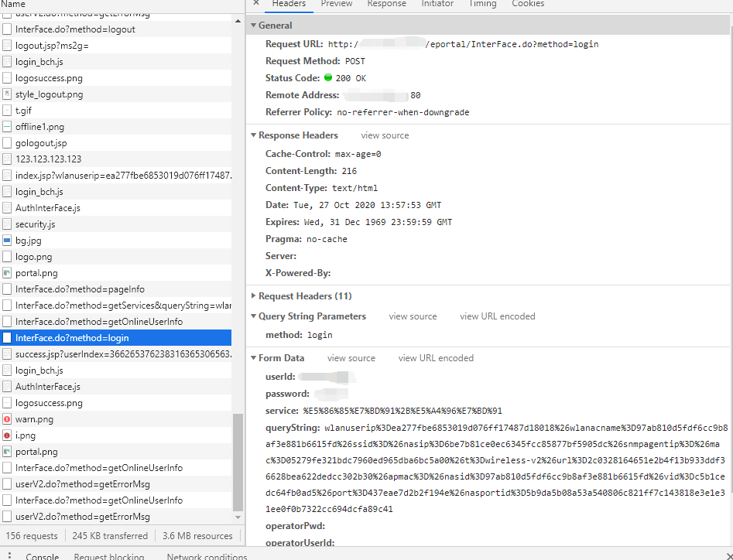Click view source next to Form Data

351,358
